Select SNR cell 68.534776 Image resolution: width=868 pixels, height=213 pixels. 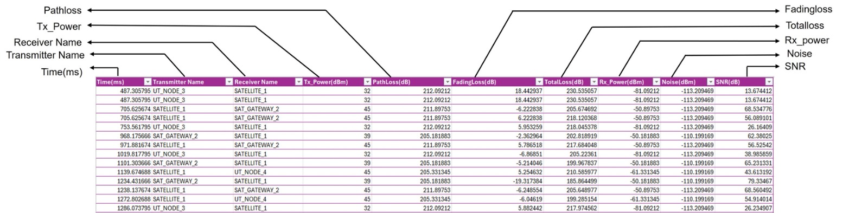[x=758, y=109]
